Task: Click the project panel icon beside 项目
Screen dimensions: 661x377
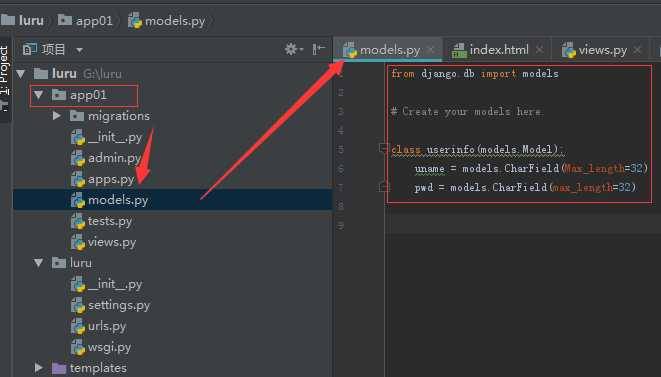Action: (30, 49)
